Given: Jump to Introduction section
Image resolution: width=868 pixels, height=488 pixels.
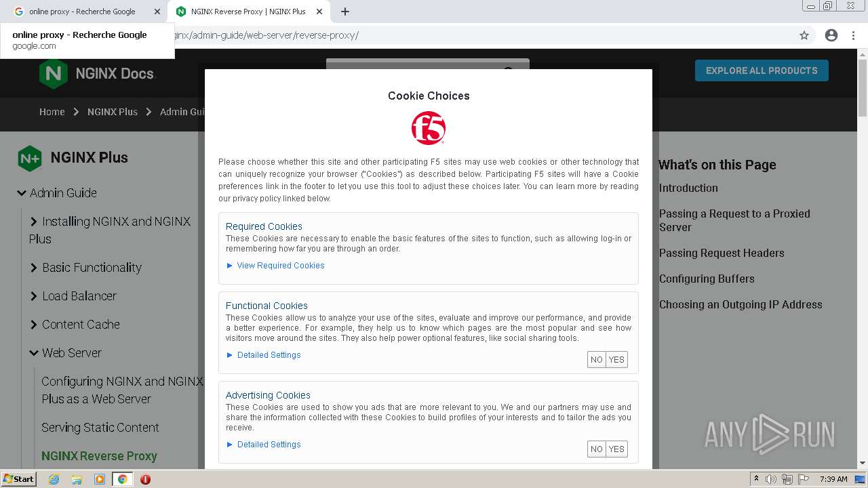Looking at the screenshot, I should tap(688, 188).
